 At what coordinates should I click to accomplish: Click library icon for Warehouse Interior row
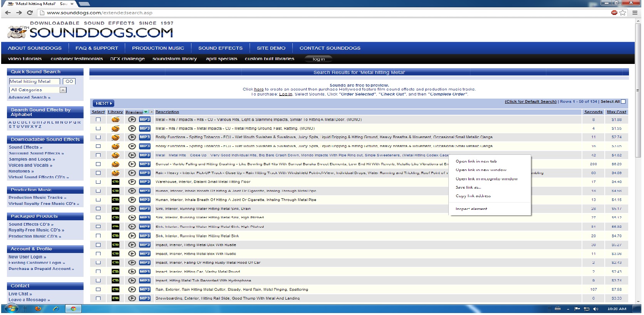[116, 182]
